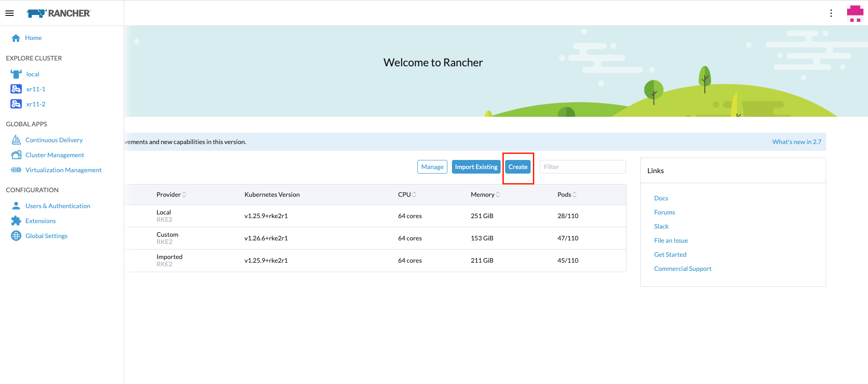
Task: Click the Cluster Management barn icon
Action: [16, 155]
